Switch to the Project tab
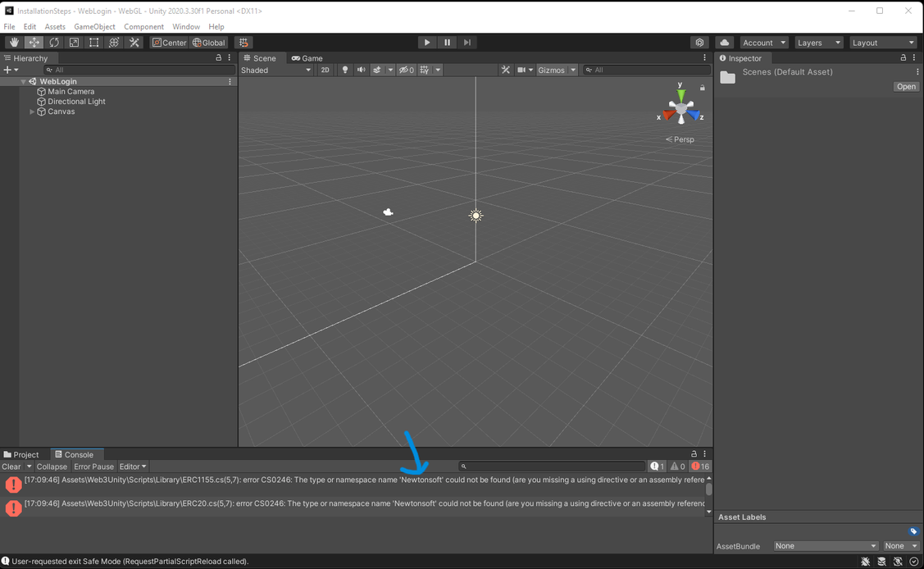 (22, 454)
